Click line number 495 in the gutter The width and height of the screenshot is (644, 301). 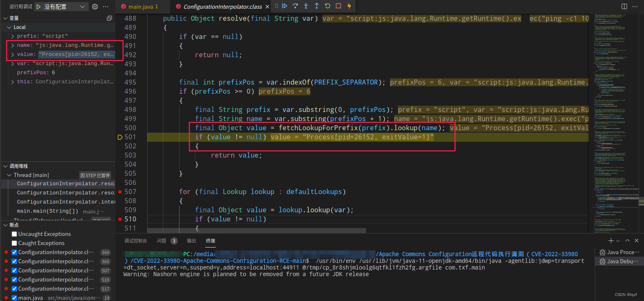tap(130, 82)
